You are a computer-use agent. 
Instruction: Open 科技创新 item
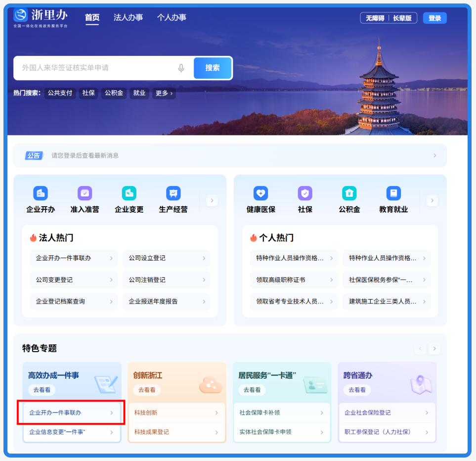(176, 413)
